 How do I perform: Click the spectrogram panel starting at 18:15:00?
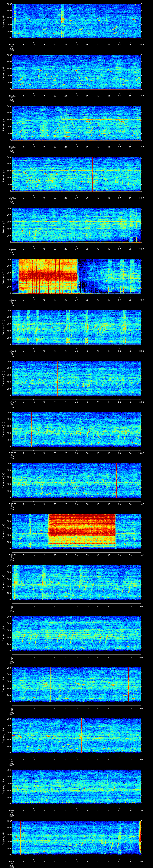(x=76, y=736)
